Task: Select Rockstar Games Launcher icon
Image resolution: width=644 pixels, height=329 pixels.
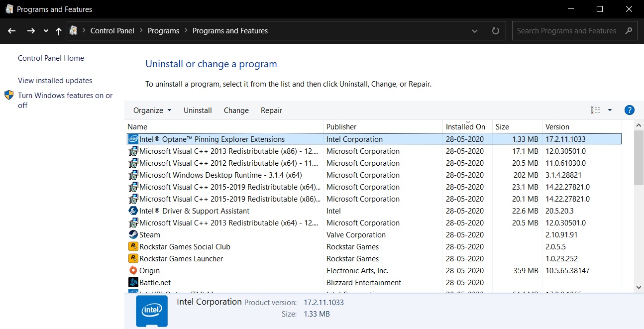Action: [133, 259]
